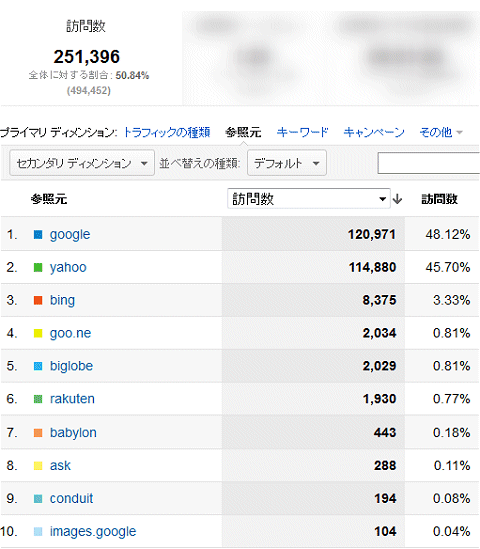Open the images.google source link
480x549 pixels.
click(93, 531)
